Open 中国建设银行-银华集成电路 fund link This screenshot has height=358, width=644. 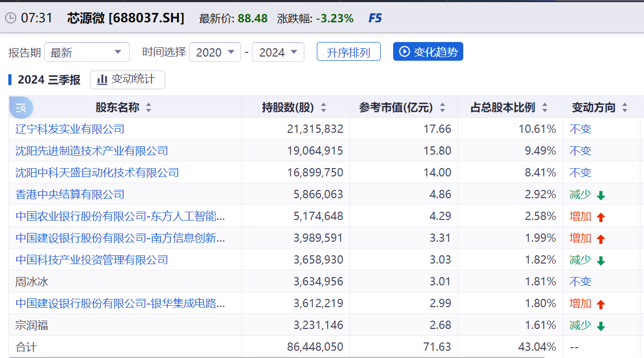(120, 303)
